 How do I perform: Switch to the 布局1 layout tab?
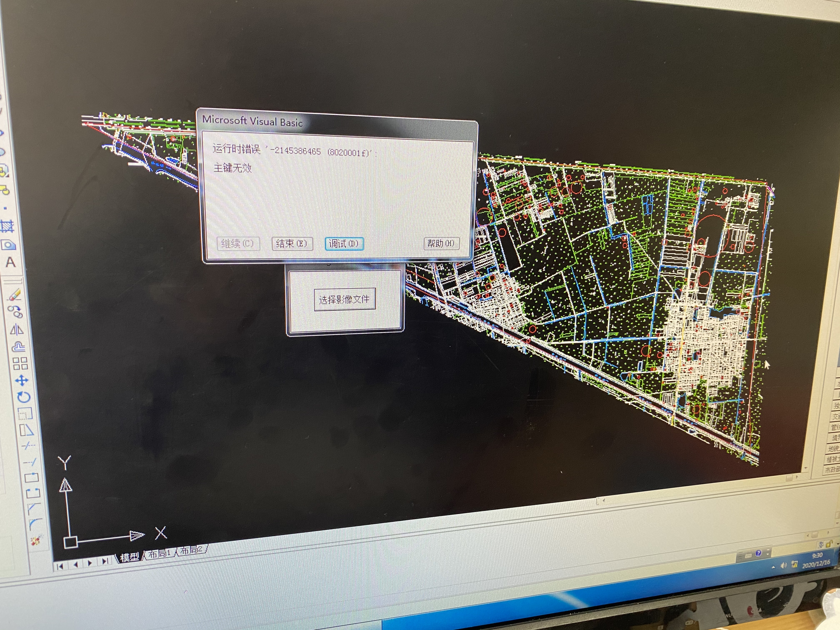(x=160, y=554)
